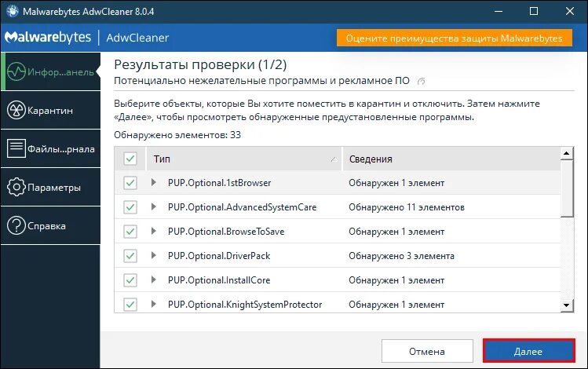Image resolution: width=588 pixels, height=369 pixels.
Task: Click the Отмена button
Action: [x=427, y=351]
